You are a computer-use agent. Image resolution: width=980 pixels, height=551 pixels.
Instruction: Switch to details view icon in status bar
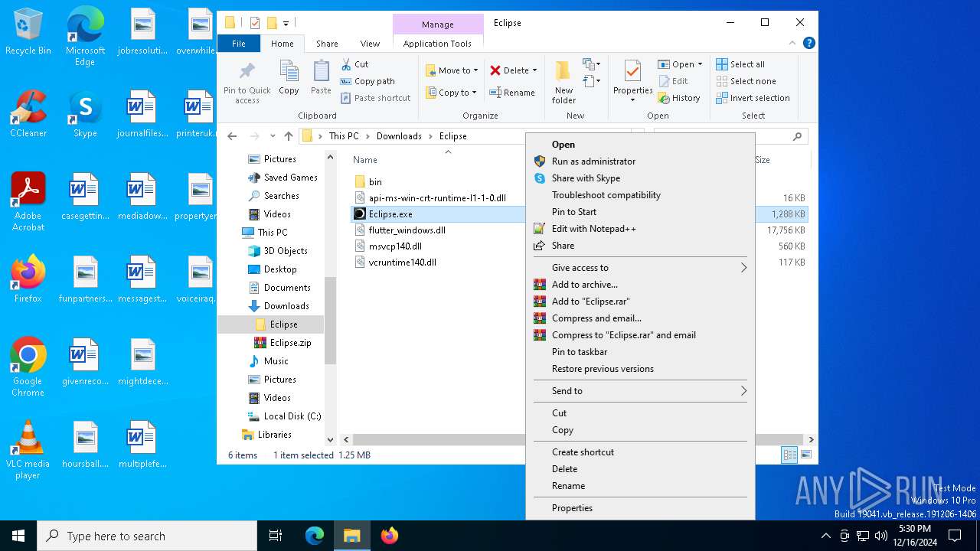coord(789,455)
